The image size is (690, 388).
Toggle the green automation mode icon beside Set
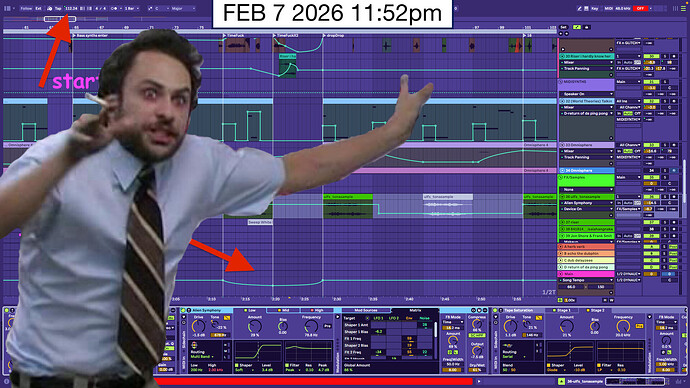pos(577,27)
